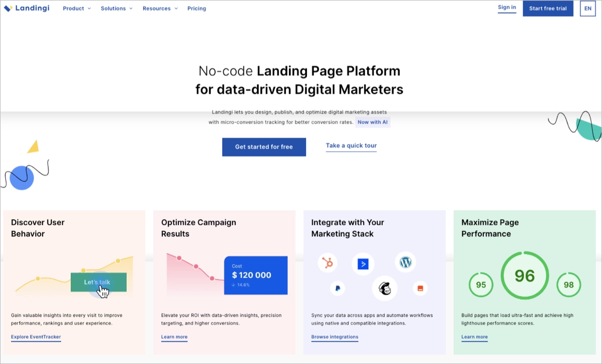Click the 98 lighthouse score progress ring

[x=569, y=284]
